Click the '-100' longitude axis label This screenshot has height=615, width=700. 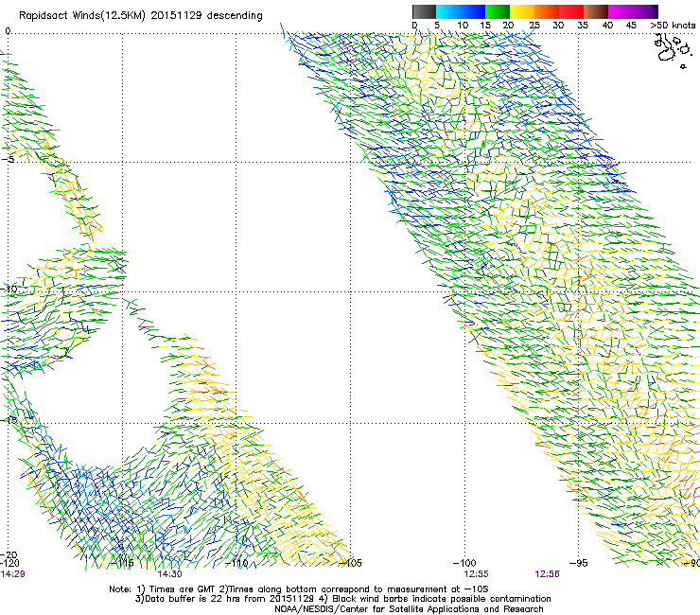464,563
